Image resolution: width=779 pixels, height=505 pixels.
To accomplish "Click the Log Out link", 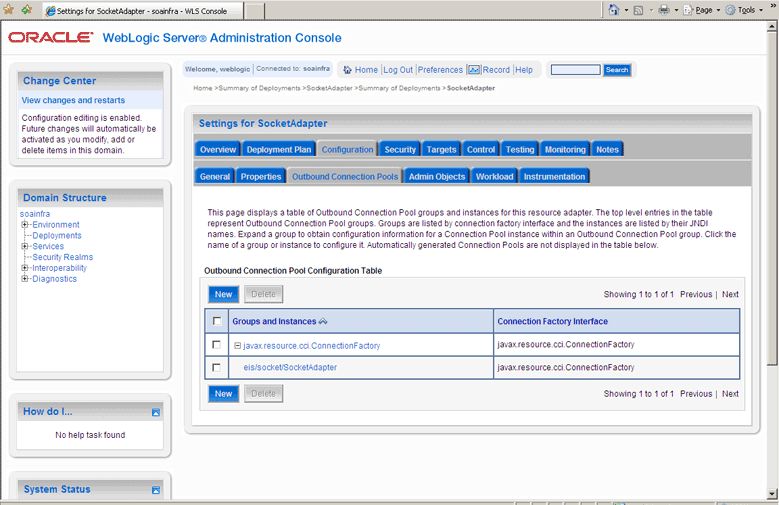I will pyautogui.click(x=398, y=70).
